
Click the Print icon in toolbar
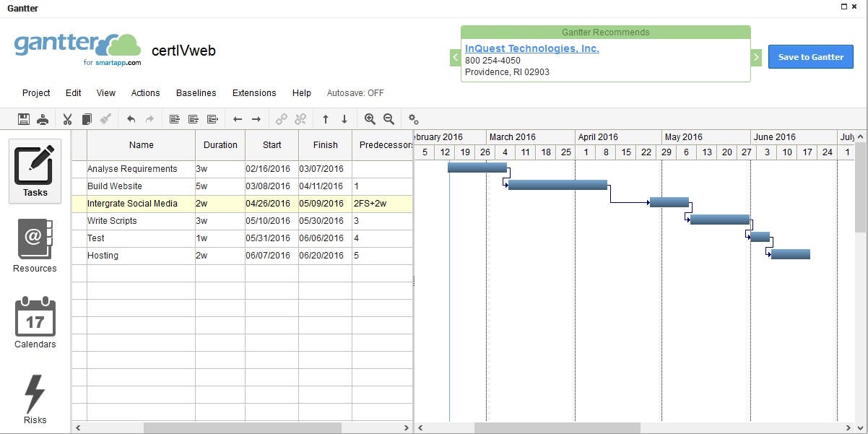click(x=43, y=119)
